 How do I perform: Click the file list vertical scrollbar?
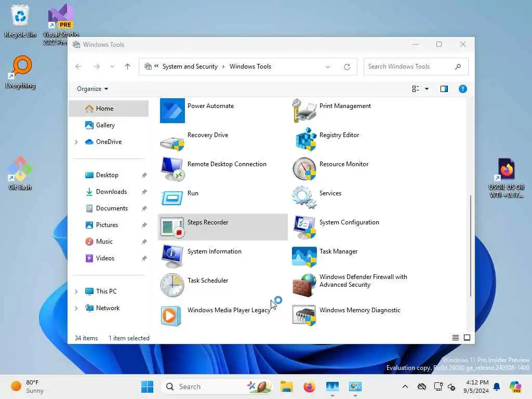pyautogui.click(x=470, y=246)
